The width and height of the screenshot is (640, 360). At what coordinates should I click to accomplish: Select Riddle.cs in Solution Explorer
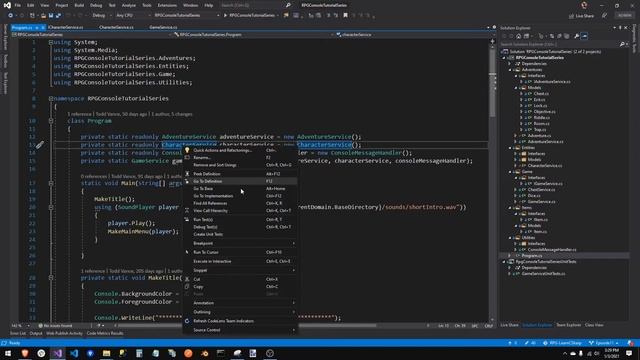542,118
